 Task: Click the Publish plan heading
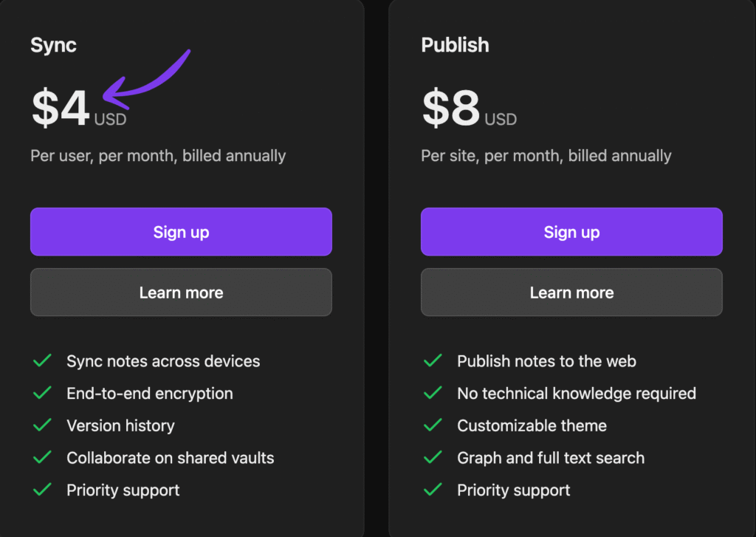tap(455, 45)
